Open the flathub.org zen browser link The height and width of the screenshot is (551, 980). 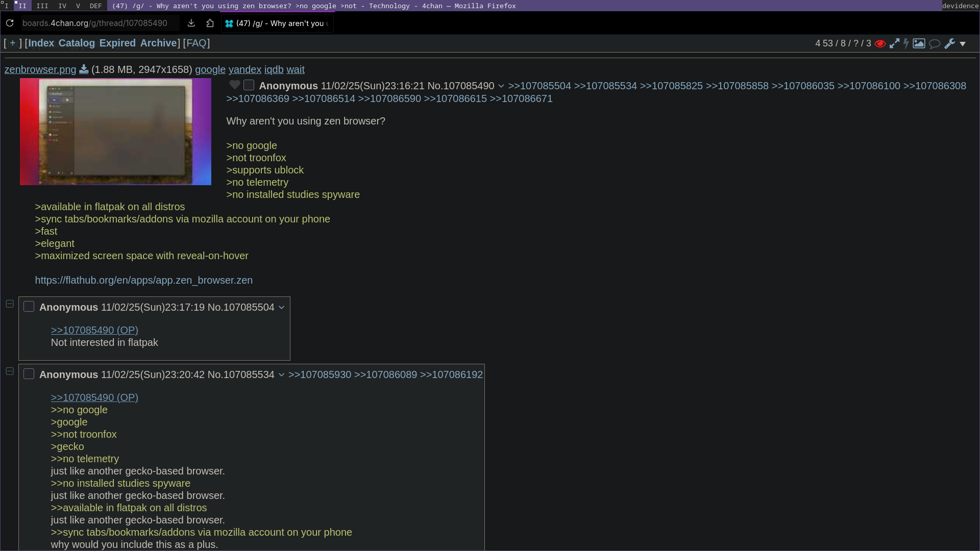point(143,280)
